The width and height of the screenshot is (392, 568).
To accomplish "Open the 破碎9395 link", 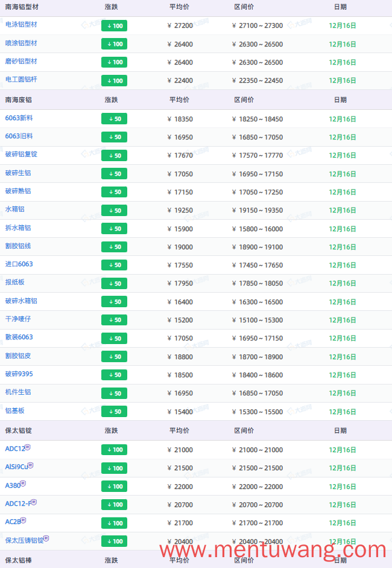I will click(19, 374).
